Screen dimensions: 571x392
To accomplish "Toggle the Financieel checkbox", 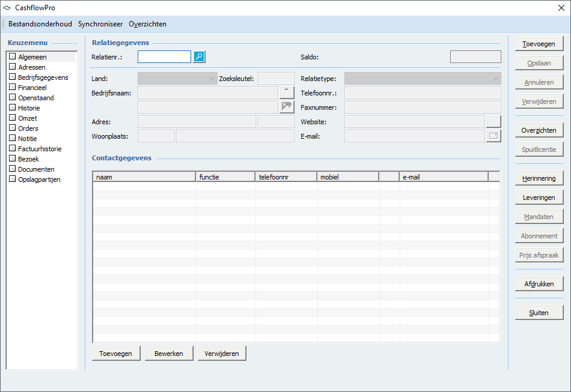I will click(x=13, y=87).
